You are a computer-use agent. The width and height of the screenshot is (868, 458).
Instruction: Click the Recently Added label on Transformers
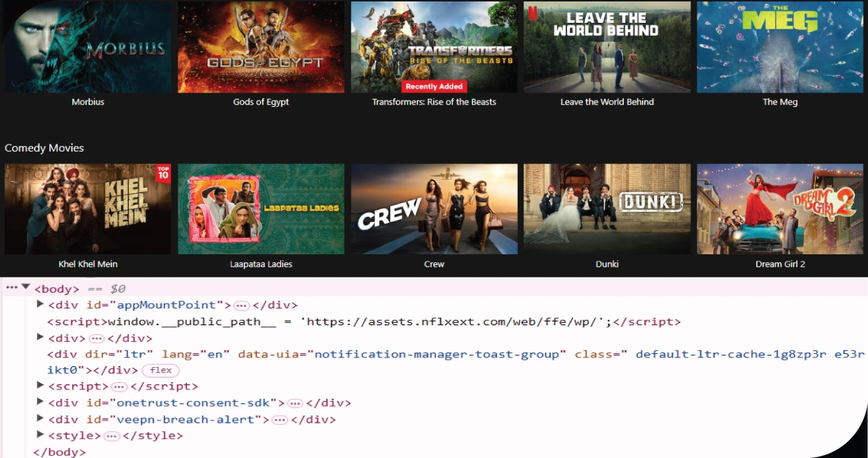click(x=434, y=86)
